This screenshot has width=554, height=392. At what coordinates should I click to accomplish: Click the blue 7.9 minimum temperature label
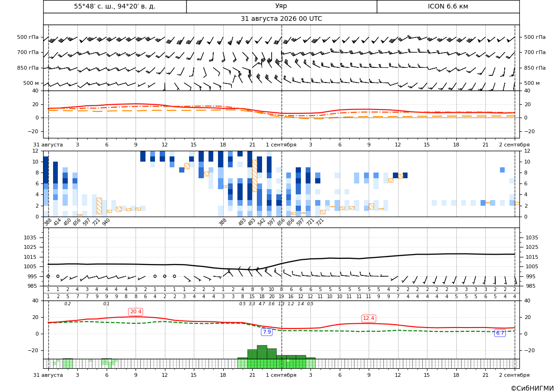[267, 332]
